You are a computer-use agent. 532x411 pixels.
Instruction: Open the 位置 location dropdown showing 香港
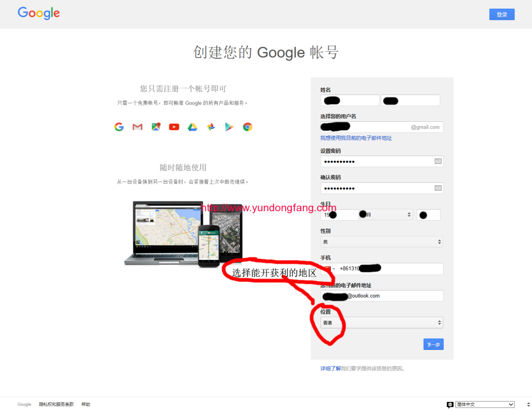pos(382,323)
